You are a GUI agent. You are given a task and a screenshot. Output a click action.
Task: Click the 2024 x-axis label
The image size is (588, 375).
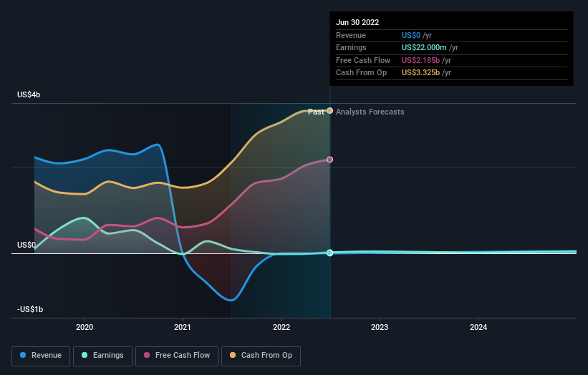pos(478,327)
